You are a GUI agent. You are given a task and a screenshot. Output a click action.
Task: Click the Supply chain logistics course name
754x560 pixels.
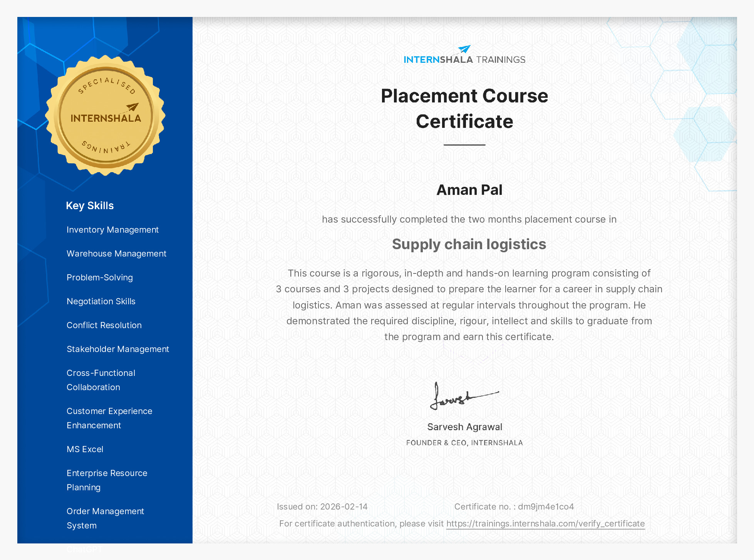click(x=469, y=244)
